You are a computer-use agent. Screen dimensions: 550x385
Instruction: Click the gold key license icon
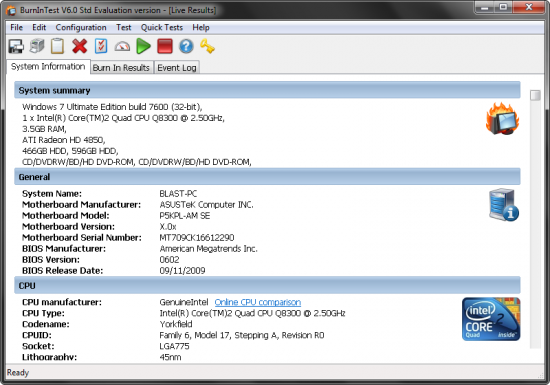(x=207, y=46)
